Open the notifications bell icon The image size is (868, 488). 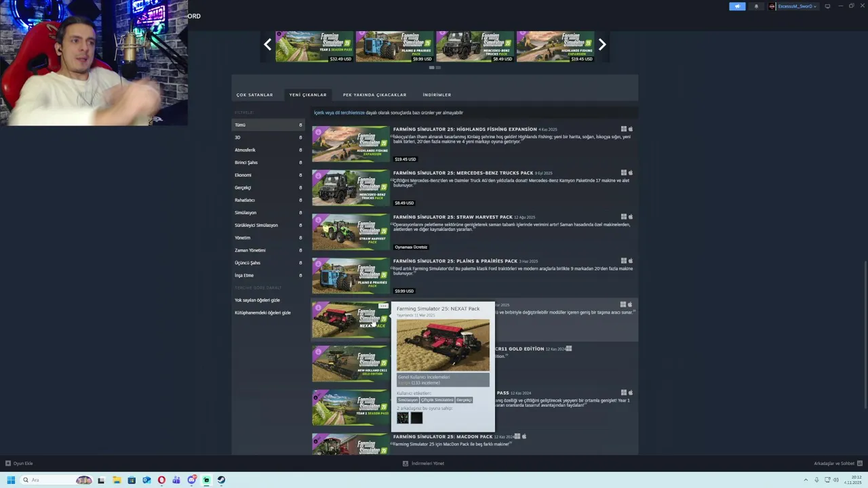coord(756,6)
